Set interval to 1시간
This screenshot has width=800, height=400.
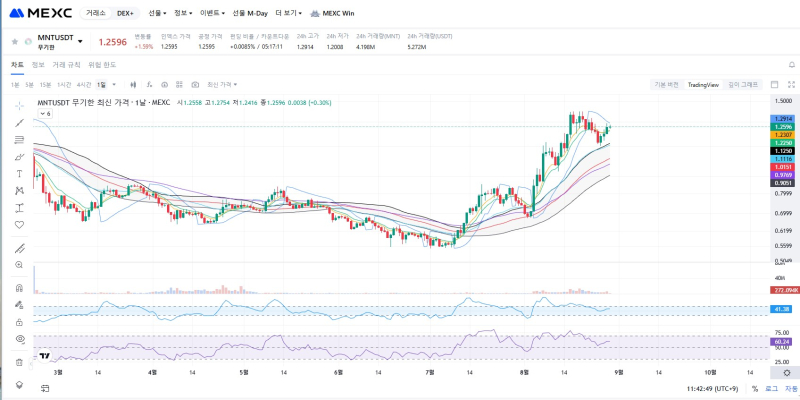pyautogui.click(x=64, y=85)
